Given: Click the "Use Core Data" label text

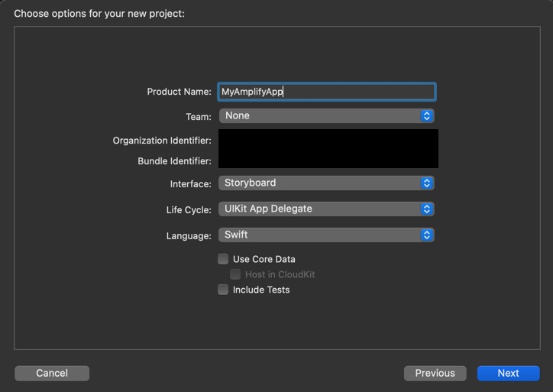Looking at the screenshot, I should [x=264, y=259].
